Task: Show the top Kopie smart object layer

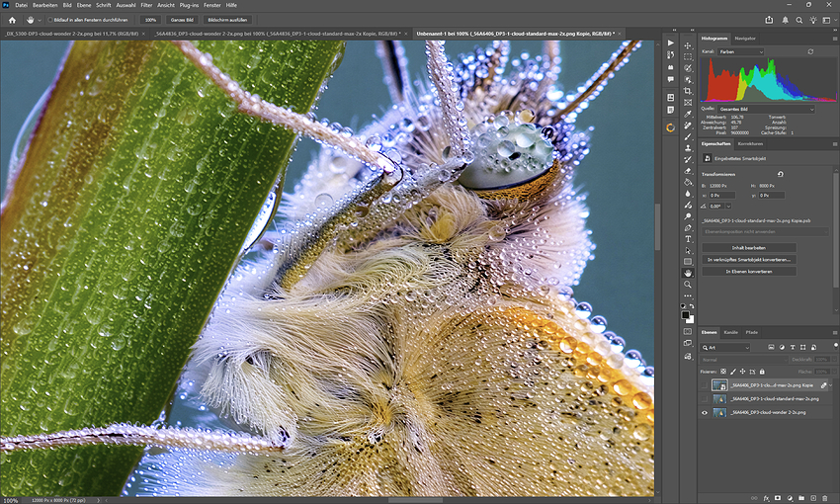Action: (x=705, y=384)
